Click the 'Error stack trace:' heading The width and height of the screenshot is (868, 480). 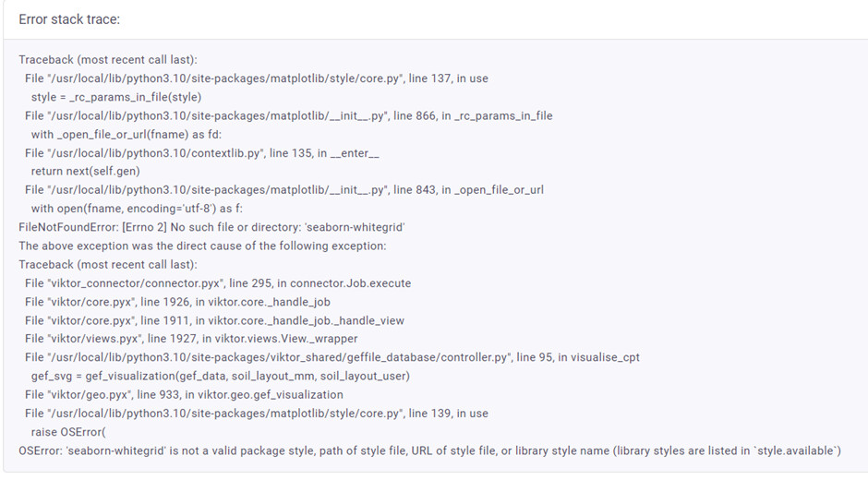(69, 19)
